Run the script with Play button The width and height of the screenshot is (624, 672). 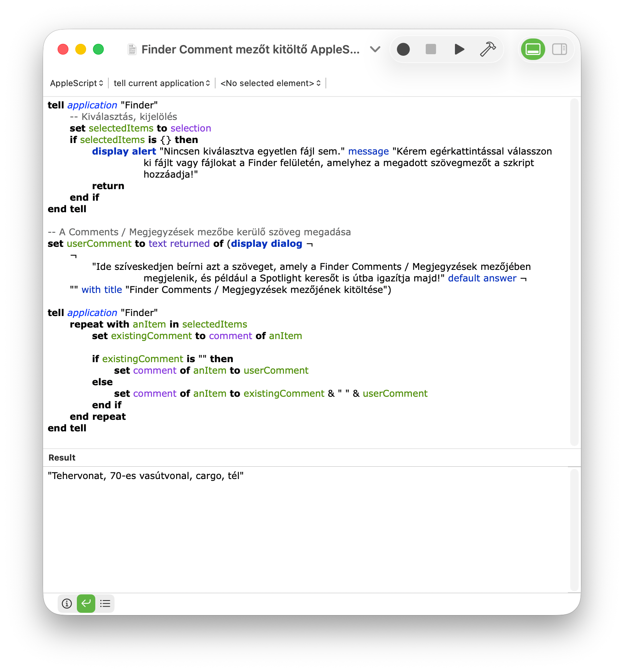point(459,50)
